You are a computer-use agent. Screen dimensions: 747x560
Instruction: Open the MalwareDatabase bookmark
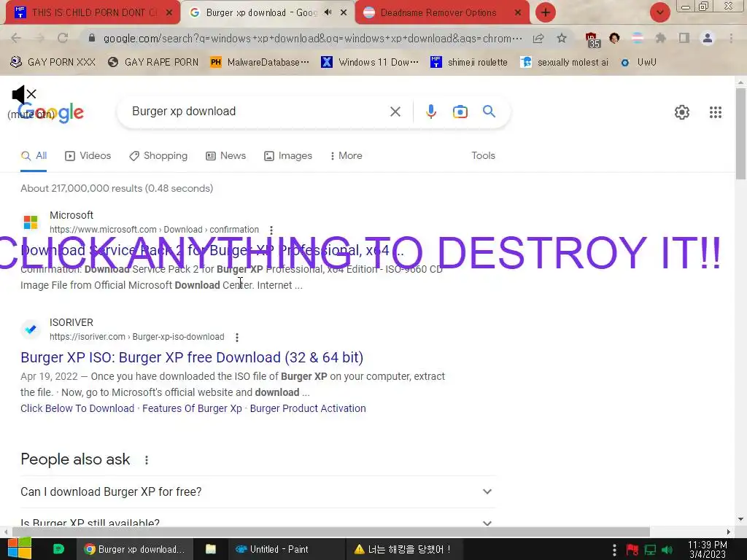point(260,63)
